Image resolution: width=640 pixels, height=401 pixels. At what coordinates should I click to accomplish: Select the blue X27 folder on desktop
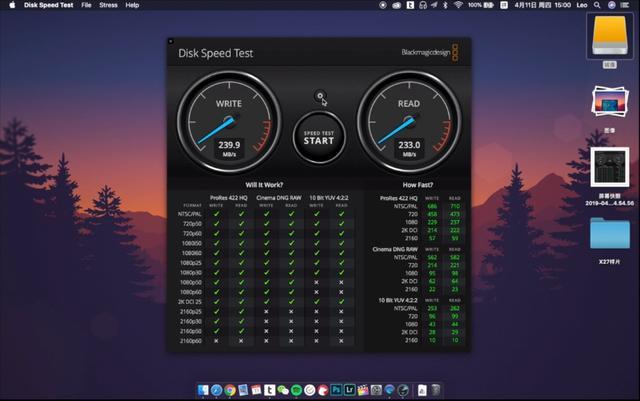[610, 233]
